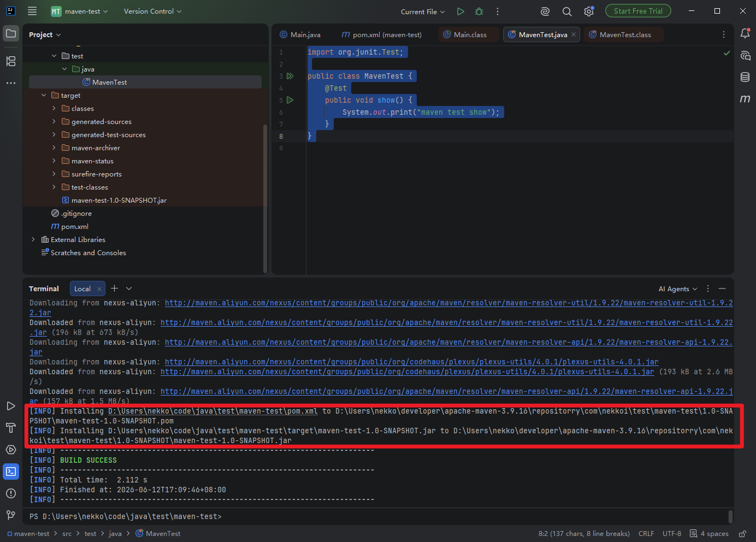
Task: Open AI chat icon in right sidebar
Action: [x=745, y=55]
